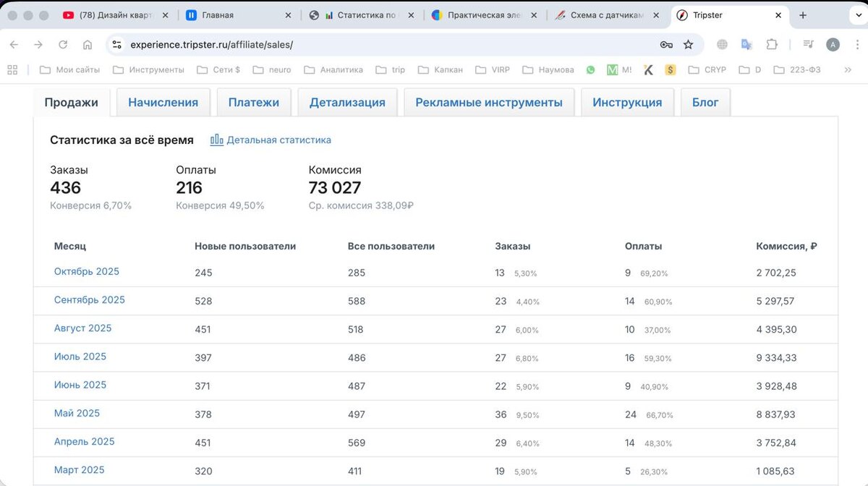Open the user profile avatar
The width and height of the screenshot is (868, 486).
point(833,45)
